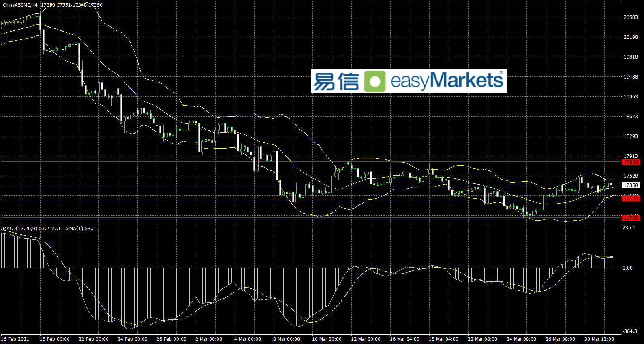This screenshot has width=644, height=344.
Task: Click the 16 Feb 2021 date label
Action: pyautogui.click(x=15, y=339)
